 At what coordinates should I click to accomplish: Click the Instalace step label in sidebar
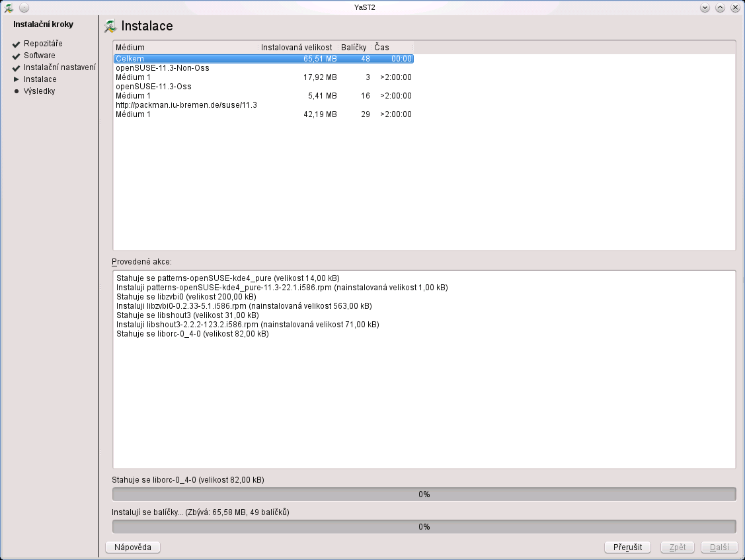tap(40, 79)
